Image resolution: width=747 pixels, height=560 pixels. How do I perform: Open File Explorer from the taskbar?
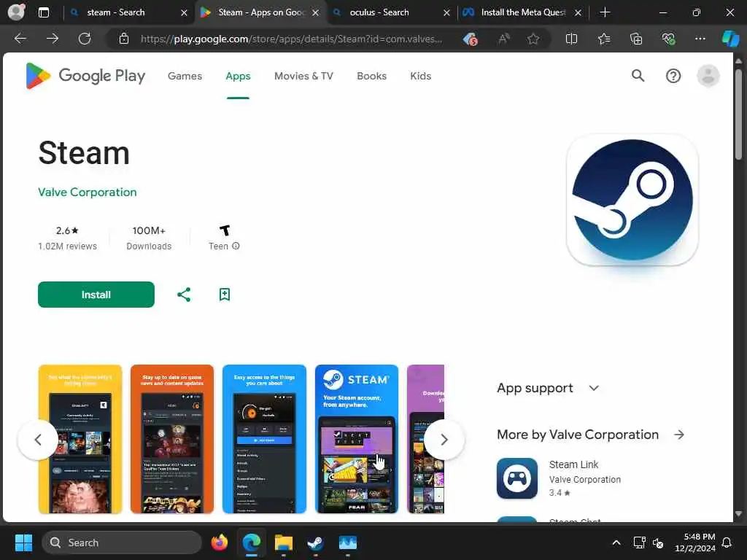(284, 542)
